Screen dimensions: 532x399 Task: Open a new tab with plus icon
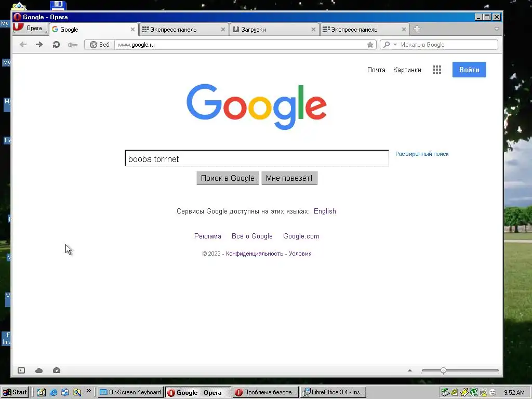tap(417, 29)
